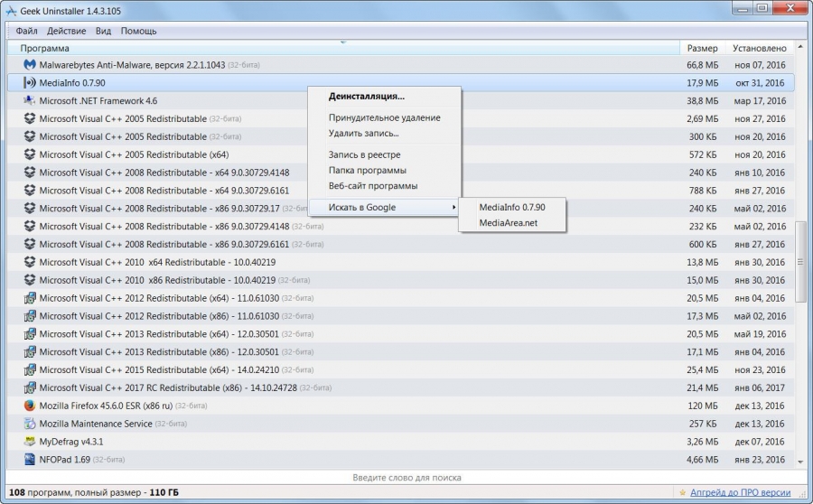Click icon of Visual C++ 2008 x86 9.0.30729.4148
This screenshot has width=813, height=504.
tap(30, 226)
